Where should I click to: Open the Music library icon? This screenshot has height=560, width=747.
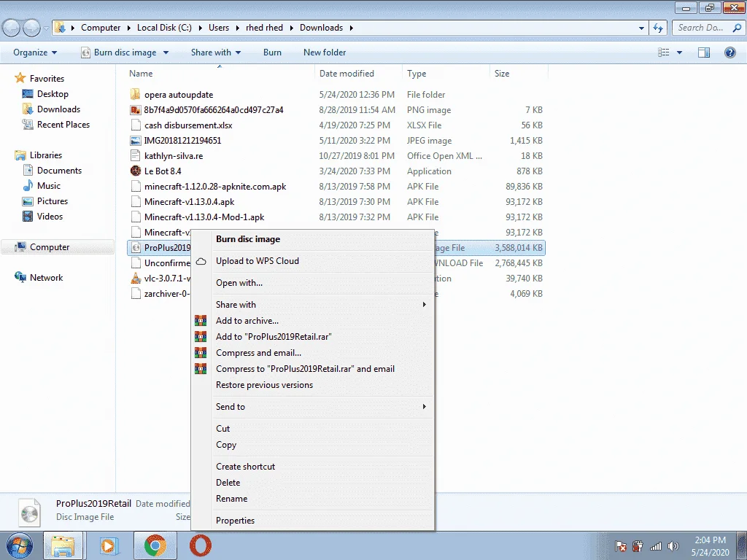[28, 186]
